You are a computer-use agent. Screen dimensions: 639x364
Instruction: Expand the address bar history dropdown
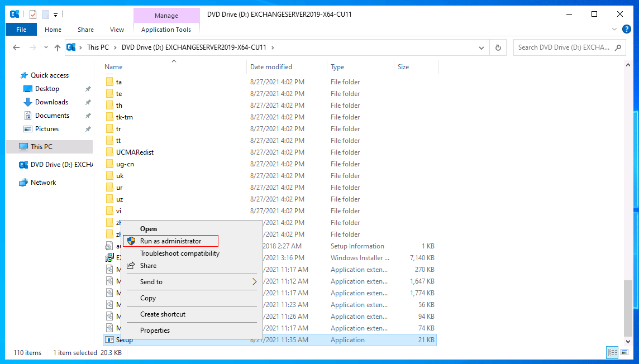tap(481, 47)
